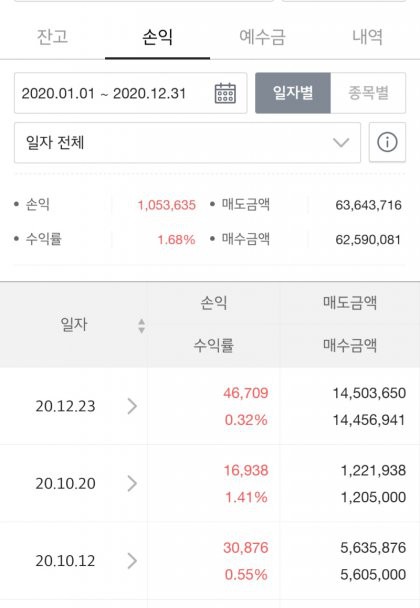Image resolution: width=420 pixels, height=608 pixels.
Task: Expand the 일자 전체 dropdown
Action: tap(187, 142)
